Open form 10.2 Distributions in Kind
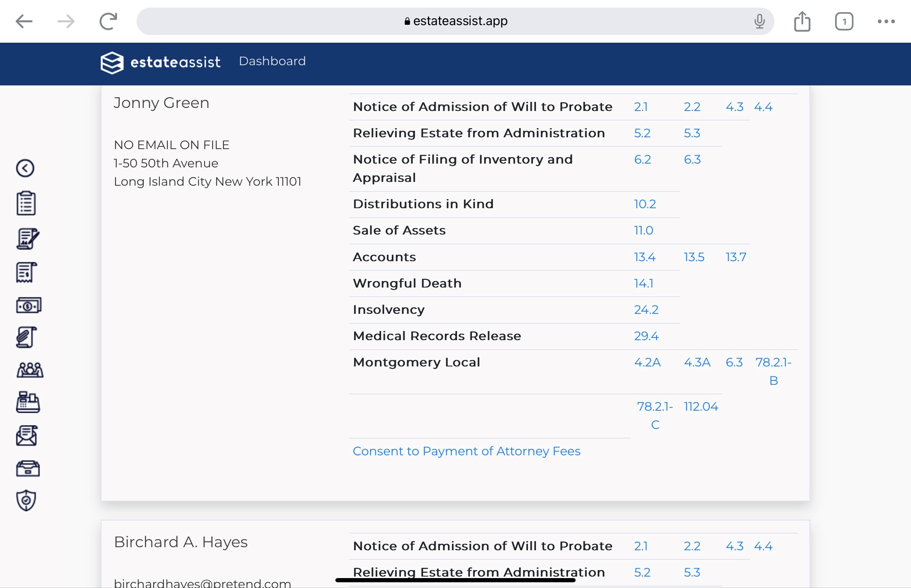Viewport: 911px width, 588px height. pos(645,204)
